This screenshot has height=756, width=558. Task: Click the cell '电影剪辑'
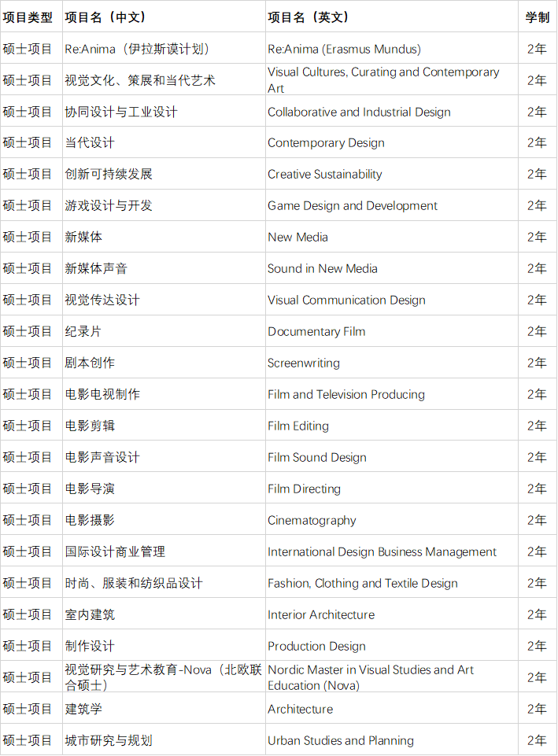(164, 426)
